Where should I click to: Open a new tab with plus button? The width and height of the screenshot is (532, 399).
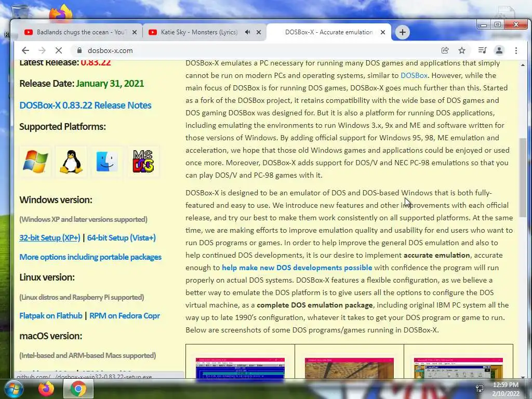[x=403, y=32]
